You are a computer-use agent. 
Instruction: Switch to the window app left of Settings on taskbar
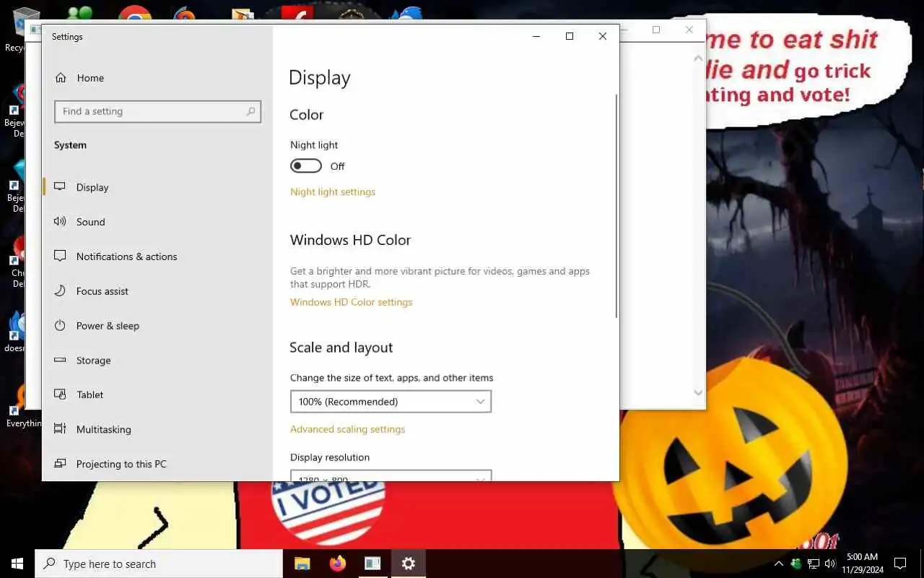372,564
